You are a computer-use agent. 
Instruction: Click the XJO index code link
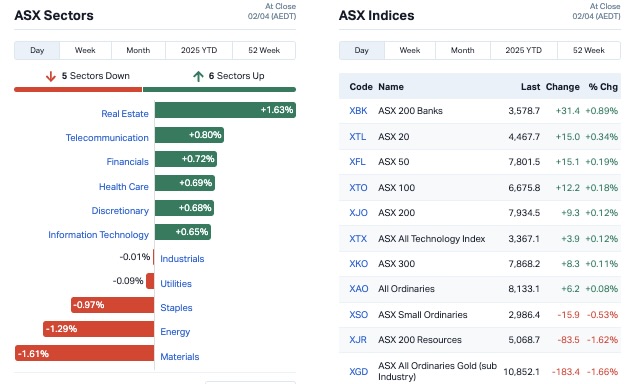point(358,213)
